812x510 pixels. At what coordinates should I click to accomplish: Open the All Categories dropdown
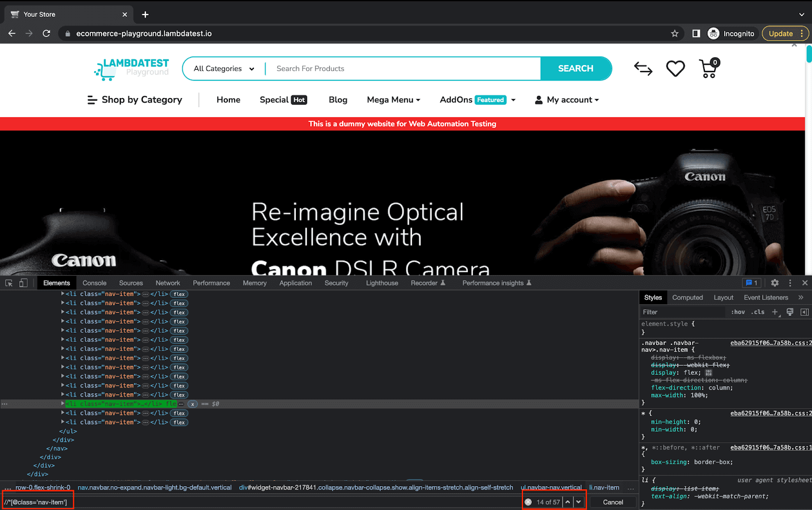(224, 69)
